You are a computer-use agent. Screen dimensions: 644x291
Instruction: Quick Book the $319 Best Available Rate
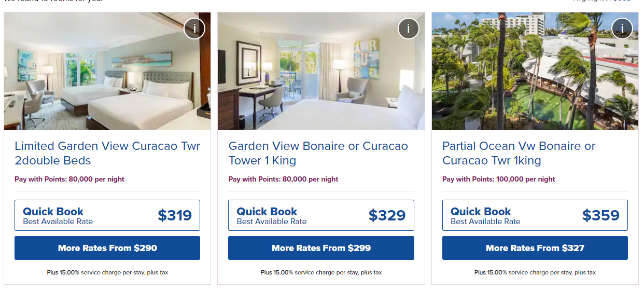pyautogui.click(x=107, y=215)
